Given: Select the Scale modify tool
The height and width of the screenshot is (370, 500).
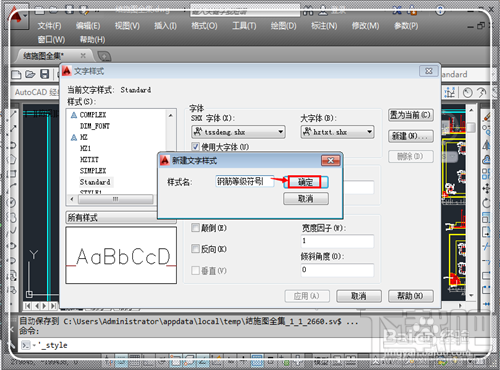Looking at the screenshot, I should click(x=486, y=217).
